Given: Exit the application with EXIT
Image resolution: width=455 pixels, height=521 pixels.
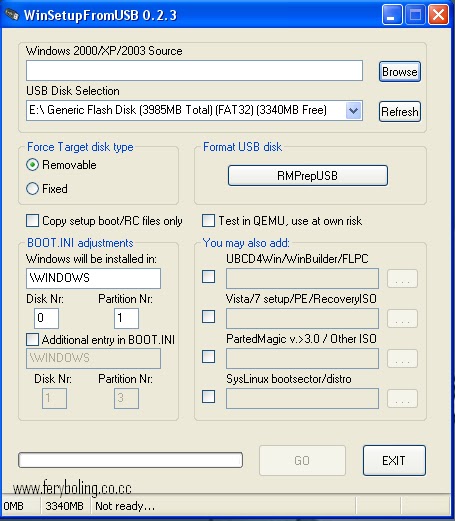Looking at the screenshot, I should point(394,460).
